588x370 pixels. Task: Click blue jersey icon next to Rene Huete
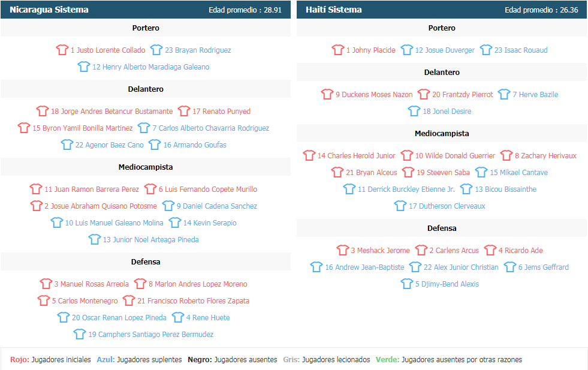point(178,317)
